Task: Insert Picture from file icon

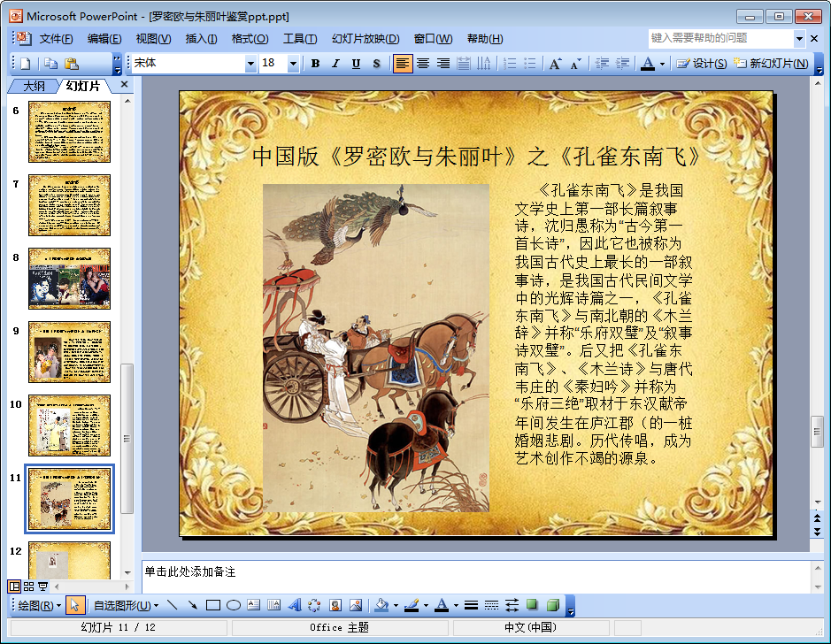Action: point(356,605)
